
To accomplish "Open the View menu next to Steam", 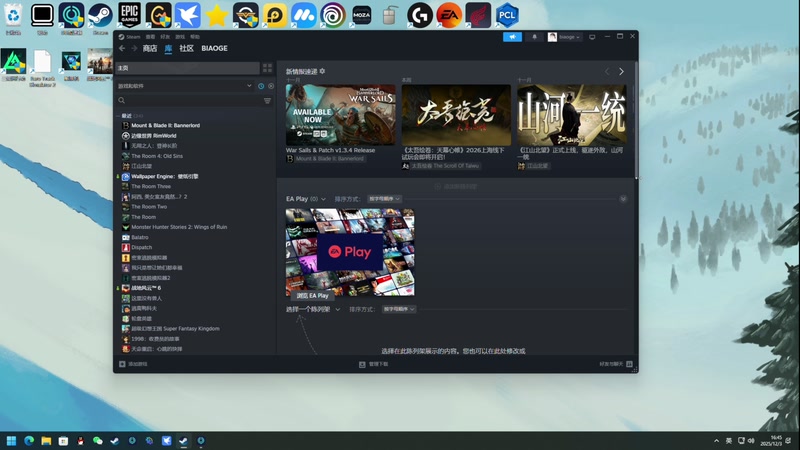I will [x=150, y=37].
